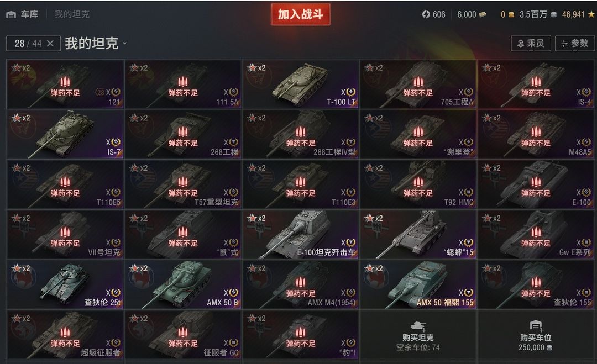Open the 参数 parameters button
The height and width of the screenshot is (364, 597).
pyautogui.click(x=574, y=44)
